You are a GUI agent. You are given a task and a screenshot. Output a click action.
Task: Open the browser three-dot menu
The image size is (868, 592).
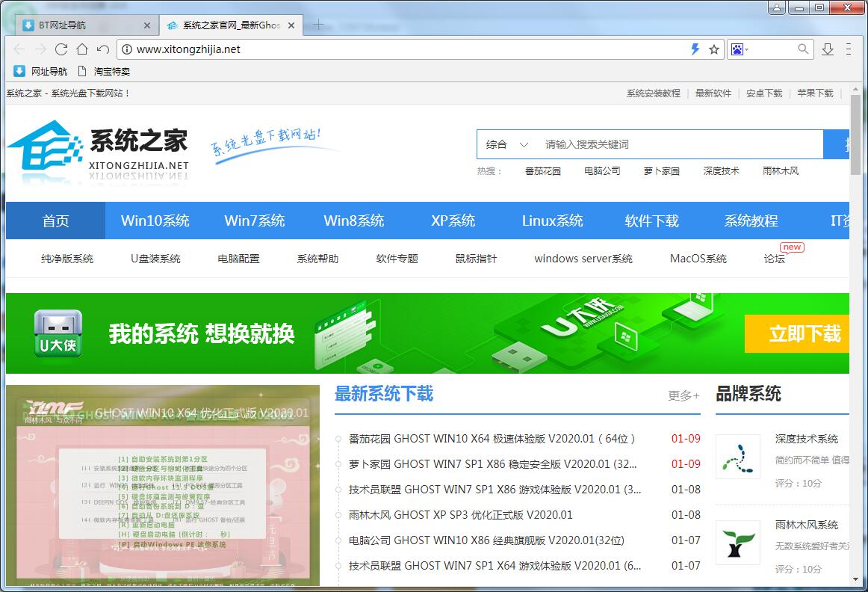click(849, 49)
